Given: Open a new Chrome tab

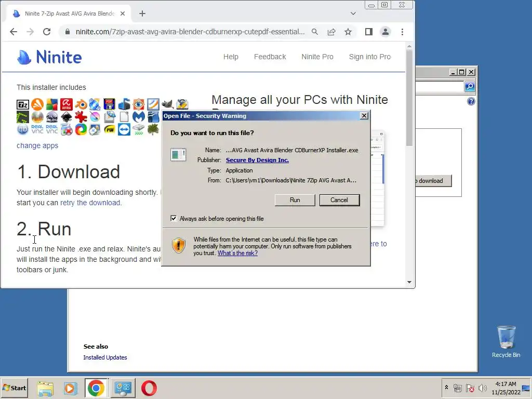Looking at the screenshot, I should coord(142,14).
